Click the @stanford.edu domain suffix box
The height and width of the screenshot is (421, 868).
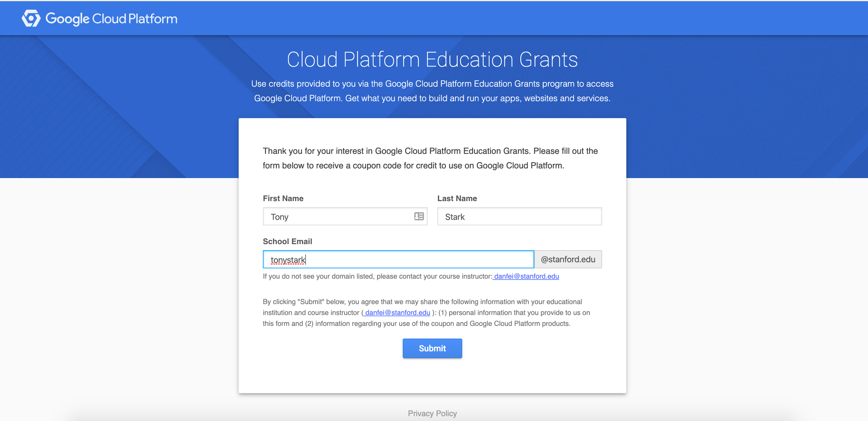coord(568,259)
